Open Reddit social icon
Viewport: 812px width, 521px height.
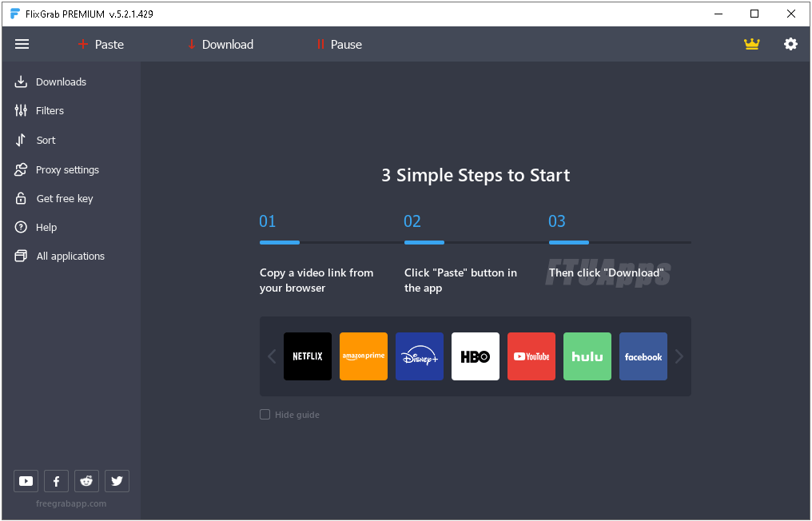tap(86, 481)
